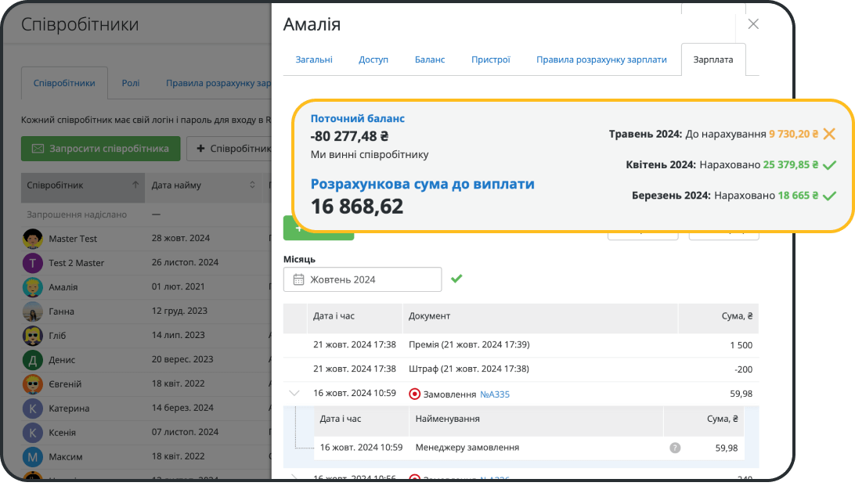855x504 pixels.
Task: Open the Правила розрахунку зарплати tab in panel
Action: (x=601, y=59)
